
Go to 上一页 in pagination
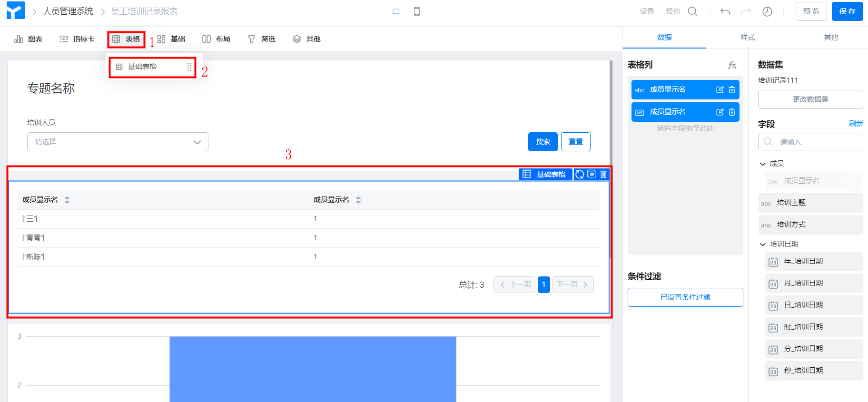tap(514, 284)
